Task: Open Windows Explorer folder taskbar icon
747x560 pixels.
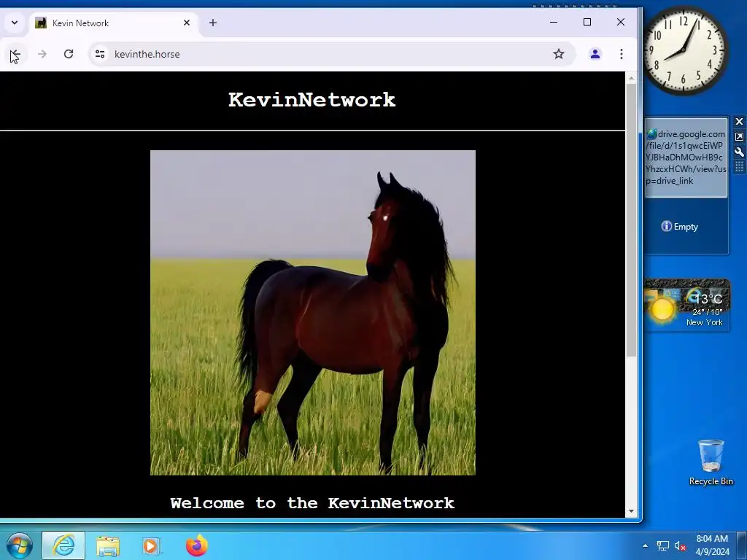Action: coord(108,545)
